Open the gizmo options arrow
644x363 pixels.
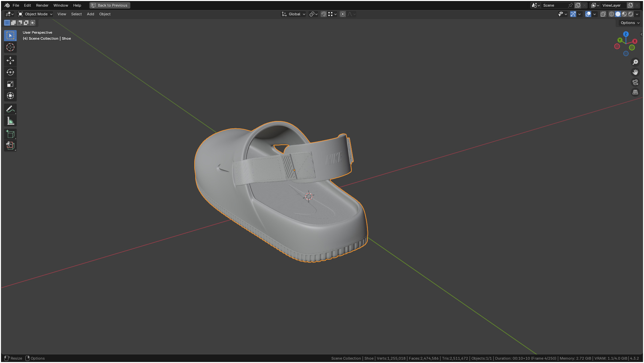click(x=579, y=14)
